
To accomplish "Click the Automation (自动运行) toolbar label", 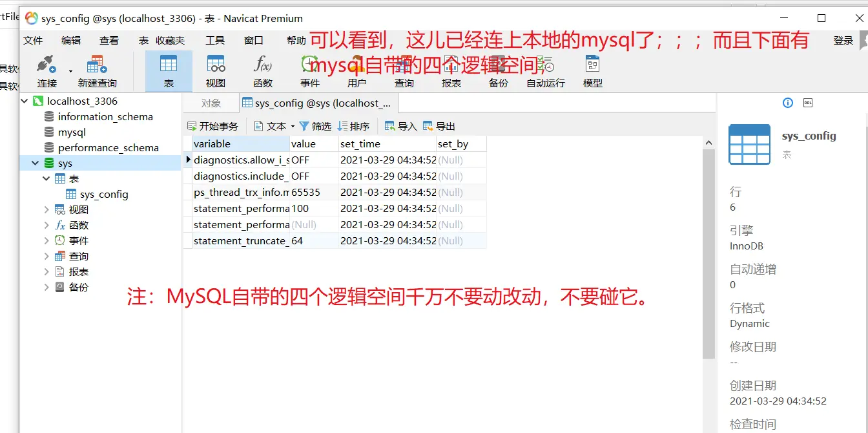I will [546, 83].
